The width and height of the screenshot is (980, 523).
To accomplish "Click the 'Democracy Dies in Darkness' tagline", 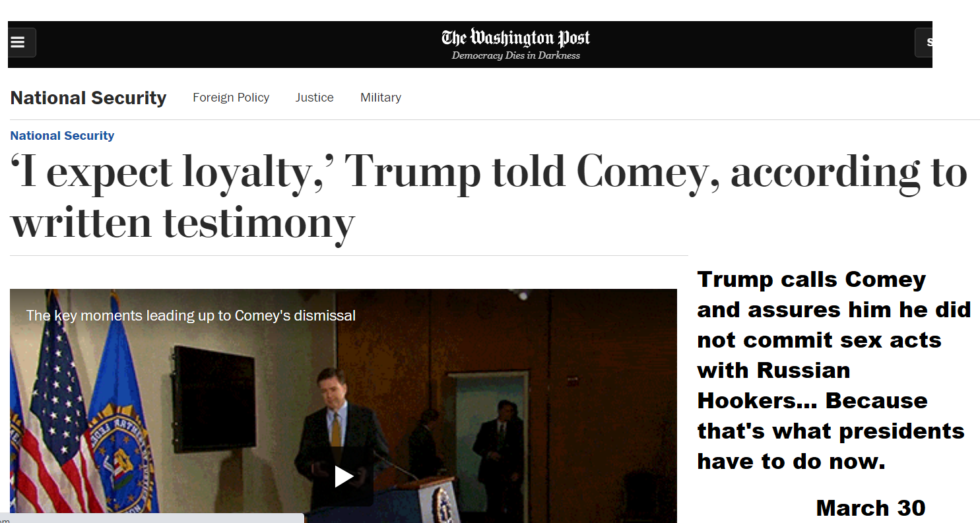I will [x=515, y=56].
